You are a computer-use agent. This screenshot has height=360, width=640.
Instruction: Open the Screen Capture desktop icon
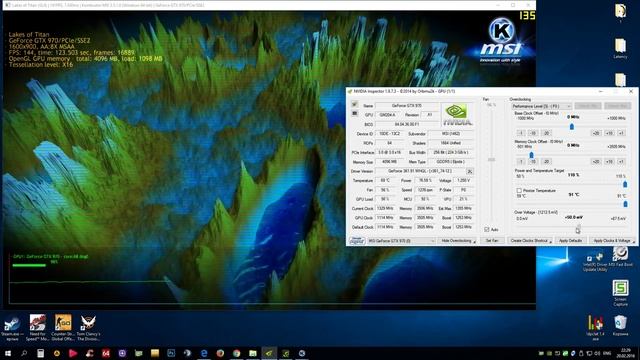pos(620,293)
